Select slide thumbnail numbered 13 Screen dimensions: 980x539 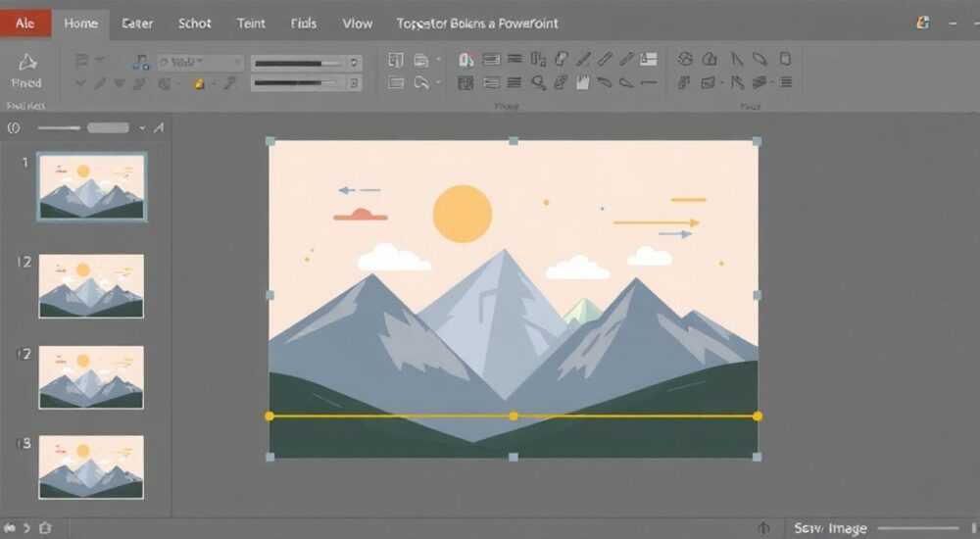(x=91, y=467)
